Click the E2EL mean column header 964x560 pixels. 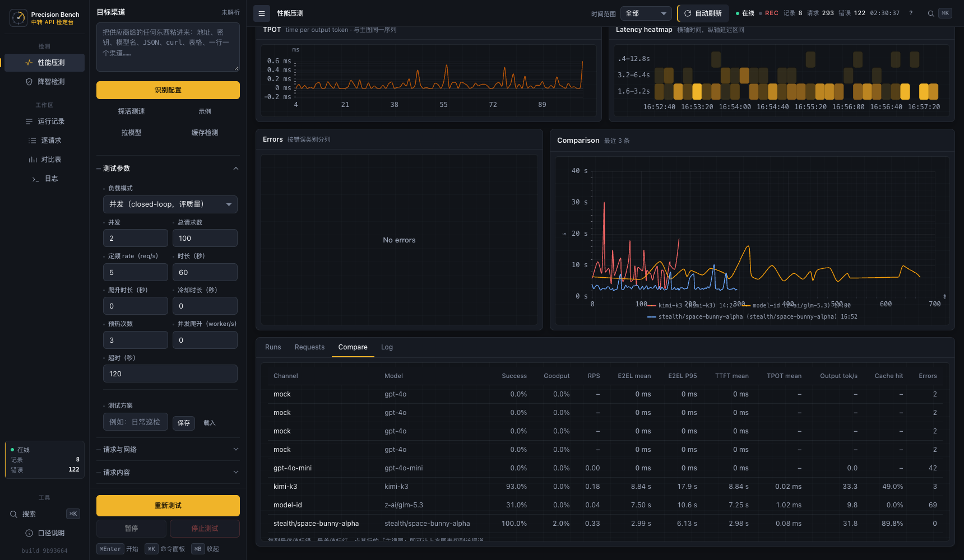634,376
